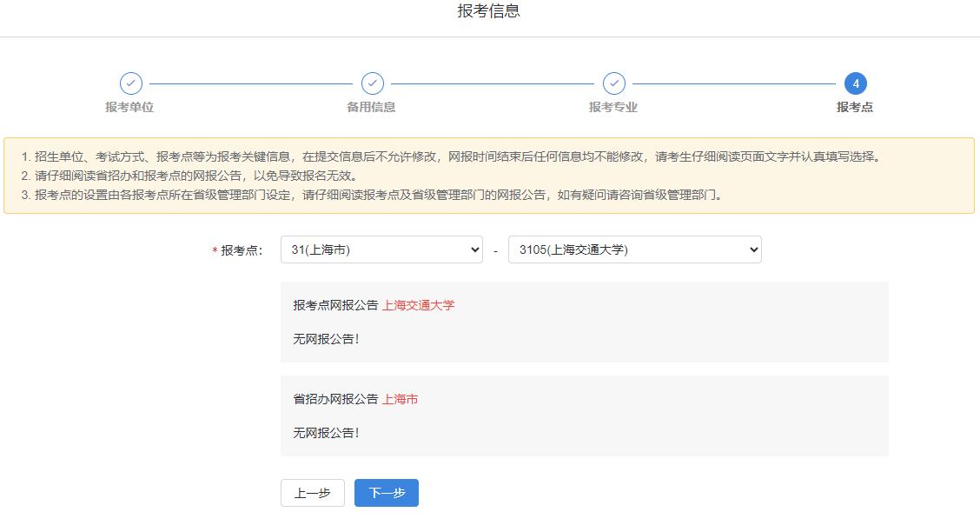This screenshot has width=980, height=532.
Task: Click the 报考点网报公告 label
Action: pyautogui.click(x=335, y=305)
